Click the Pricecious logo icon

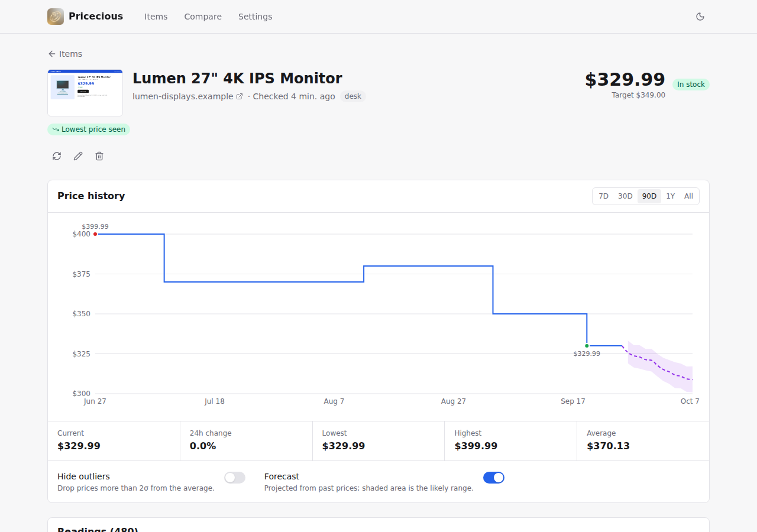click(x=56, y=17)
